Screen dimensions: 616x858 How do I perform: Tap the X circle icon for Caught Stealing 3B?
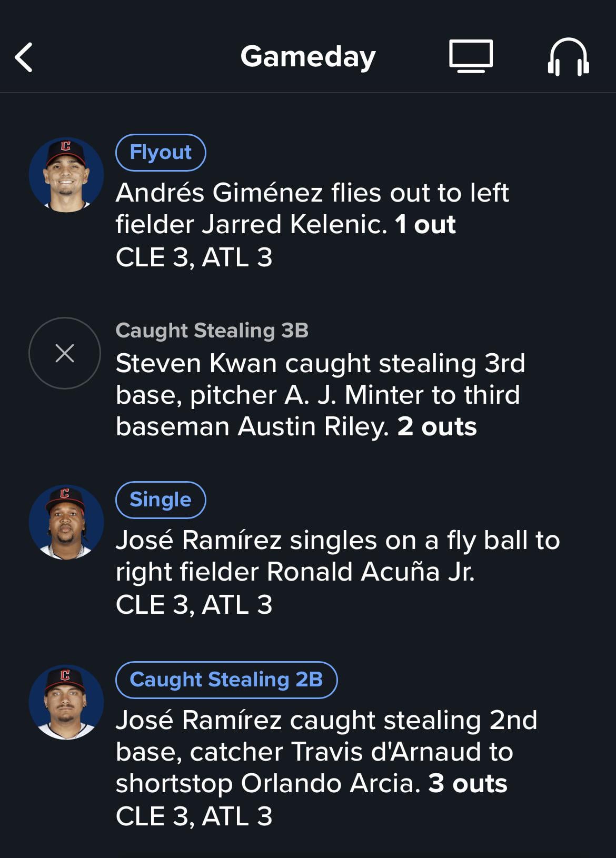point(65,353)
